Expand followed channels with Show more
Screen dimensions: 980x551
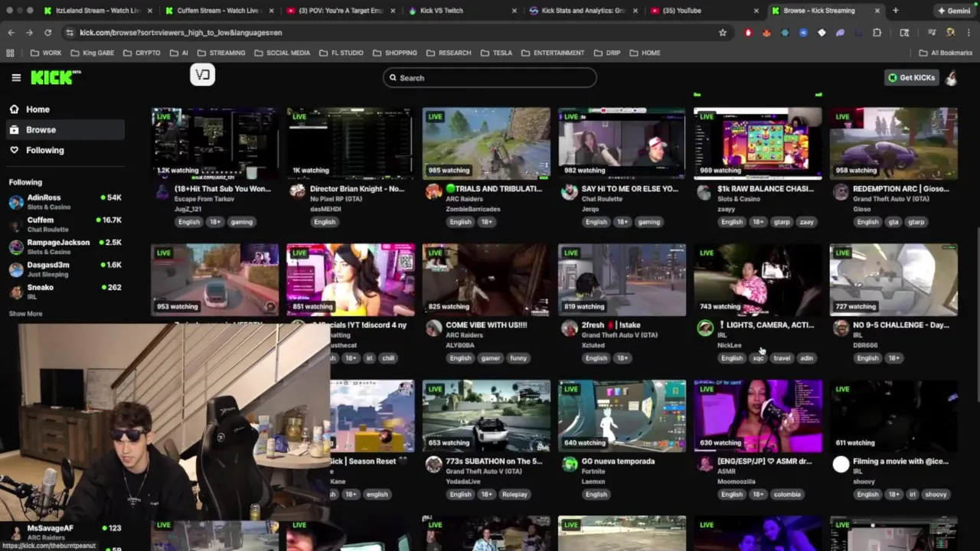[x=25, y=314]
